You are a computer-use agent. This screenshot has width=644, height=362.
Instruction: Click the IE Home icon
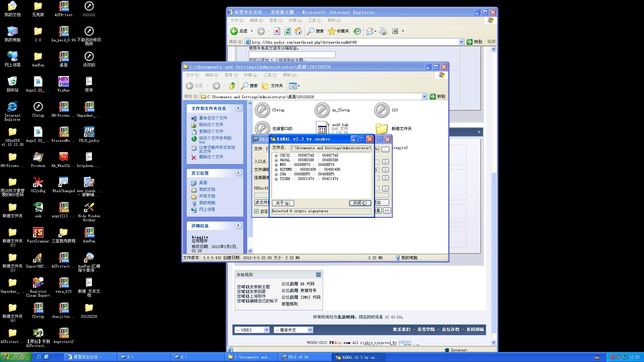point(298,31)
